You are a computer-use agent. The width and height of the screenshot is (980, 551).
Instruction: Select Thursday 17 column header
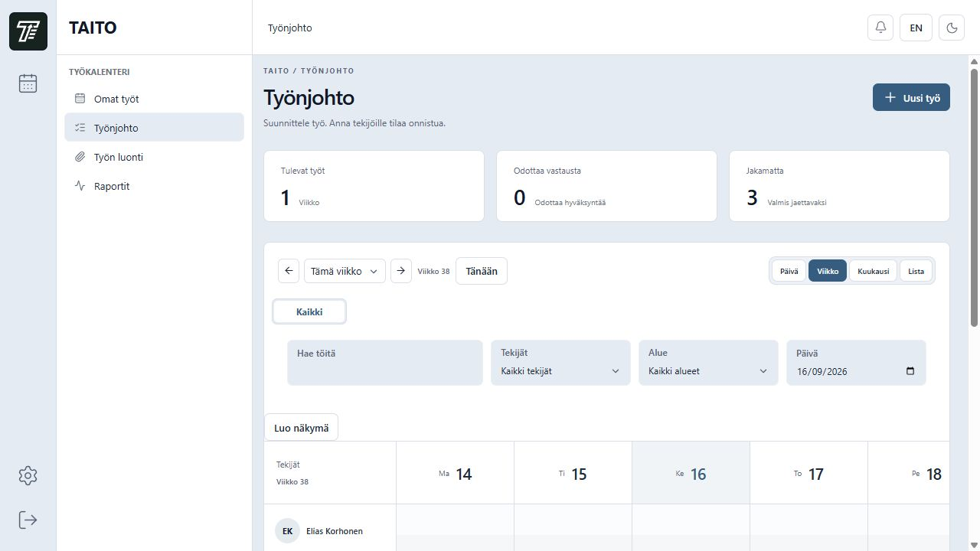(x=808, y=473)
